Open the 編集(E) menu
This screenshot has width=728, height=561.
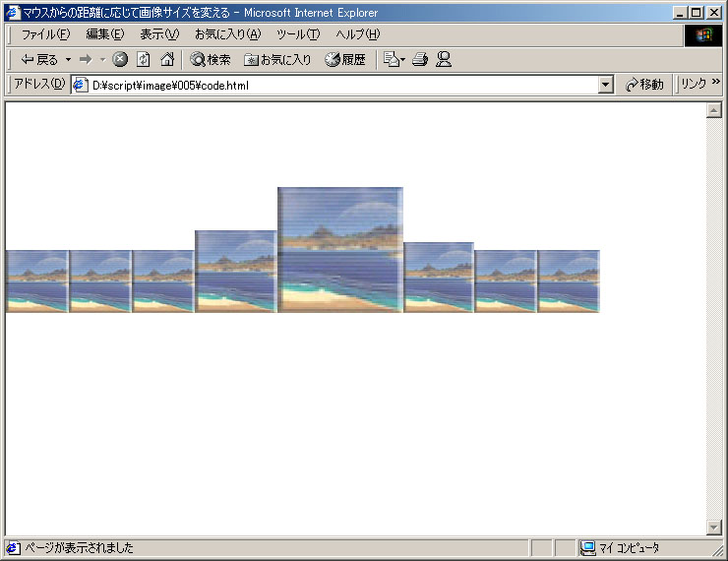(105, 34)
